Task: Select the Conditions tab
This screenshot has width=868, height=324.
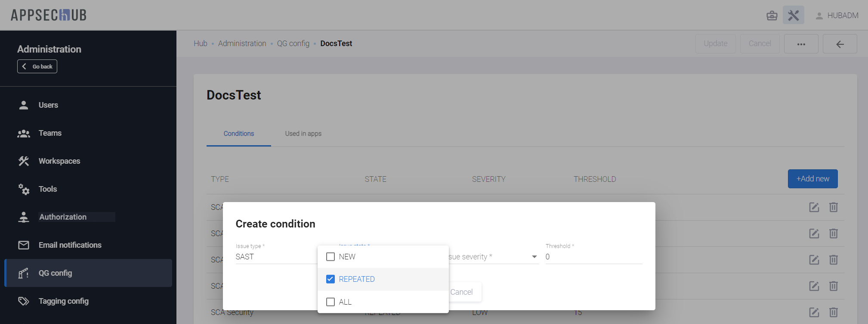Action: pyautogui.click(x=238, y=134)
